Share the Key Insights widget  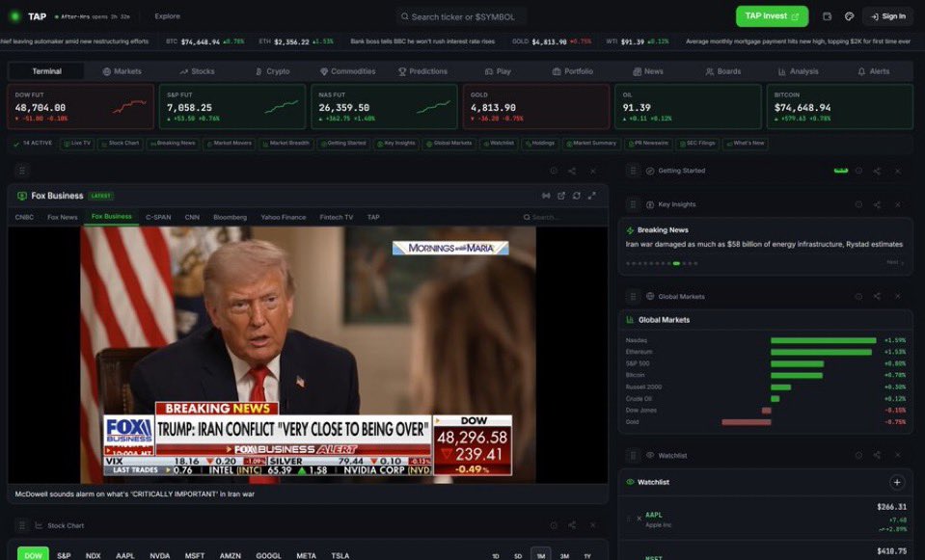pos(877,204)
